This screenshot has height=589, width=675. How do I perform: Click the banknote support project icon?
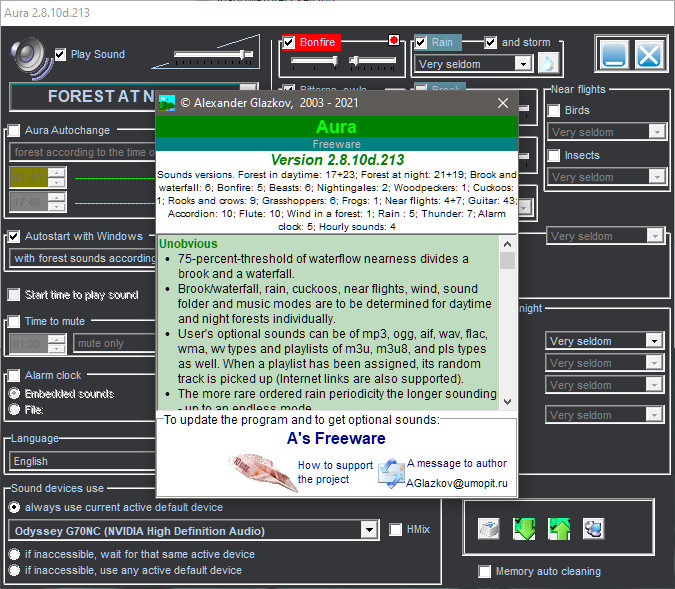(260, 473)
